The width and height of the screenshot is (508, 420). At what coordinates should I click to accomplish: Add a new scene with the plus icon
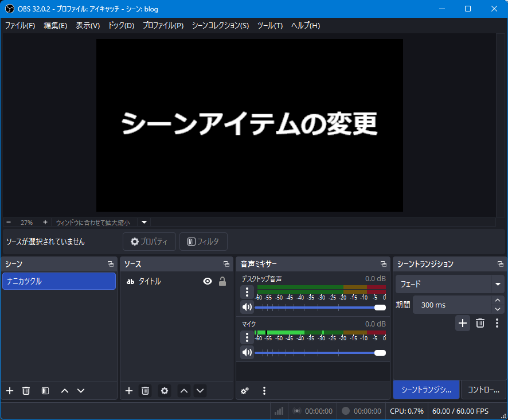9,391
